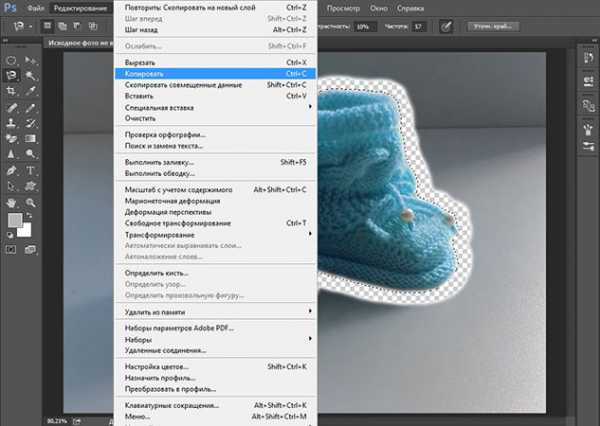Image resolution: width=600 pixels, height=426 pixels.
Task: Expand the collapsed right panel dock arrows
Action: point(595,40)
